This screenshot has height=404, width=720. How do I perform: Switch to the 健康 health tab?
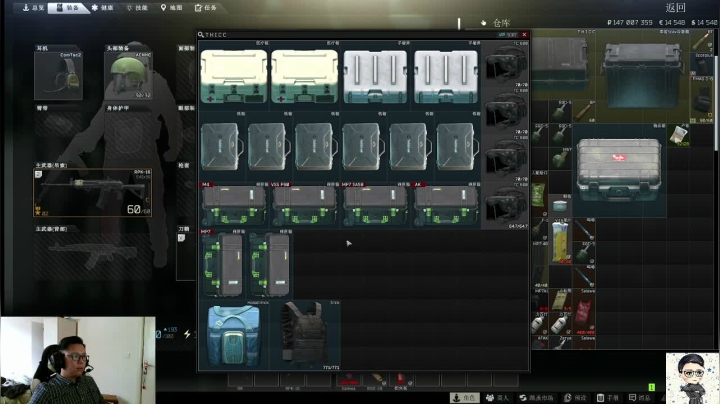click(102, 8)
